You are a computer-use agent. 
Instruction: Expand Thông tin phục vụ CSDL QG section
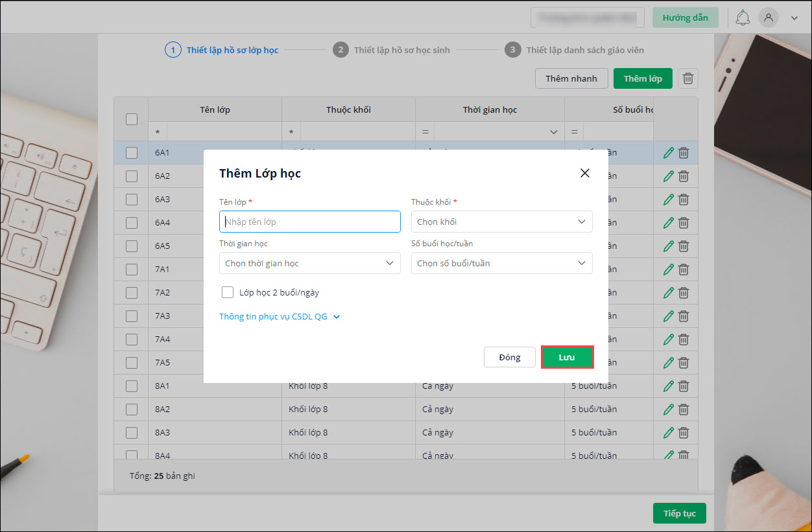point(280,317)
